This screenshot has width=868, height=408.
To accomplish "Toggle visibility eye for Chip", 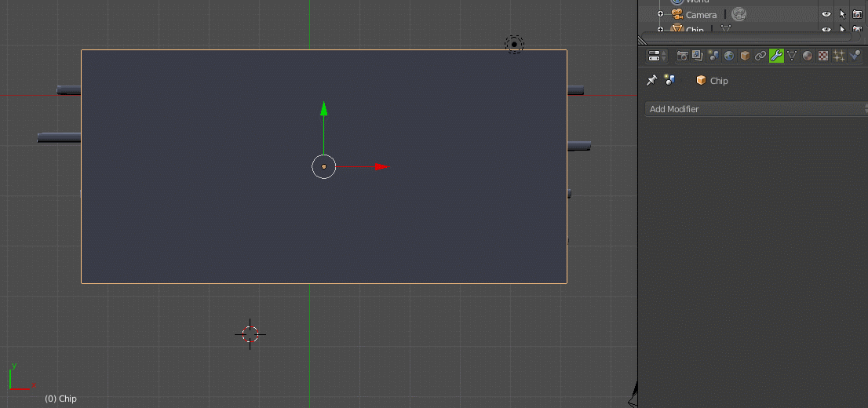I will (x=826, y=30).
